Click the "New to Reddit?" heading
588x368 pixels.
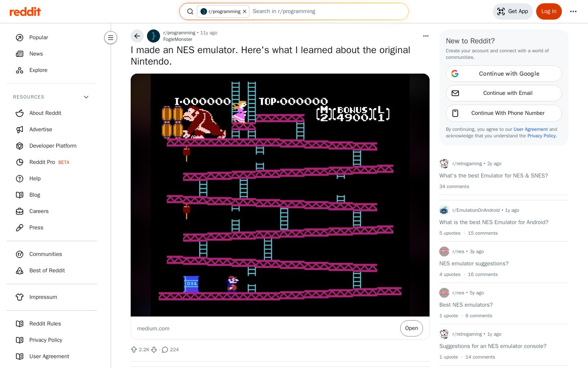click(470, 41)
